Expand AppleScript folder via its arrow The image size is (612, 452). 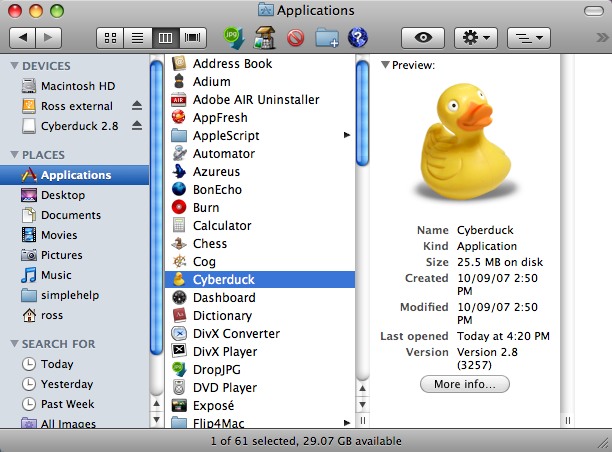[x=347, y=135]
